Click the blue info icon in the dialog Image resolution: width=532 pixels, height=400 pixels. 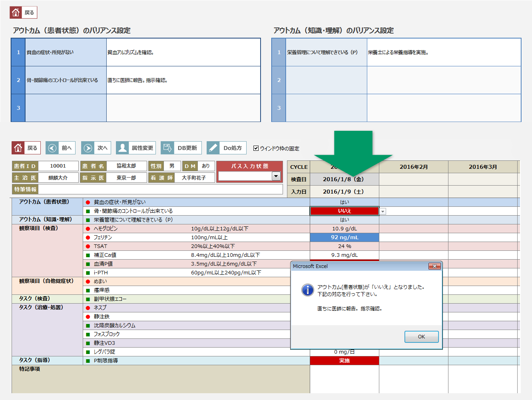click(307, 290)
